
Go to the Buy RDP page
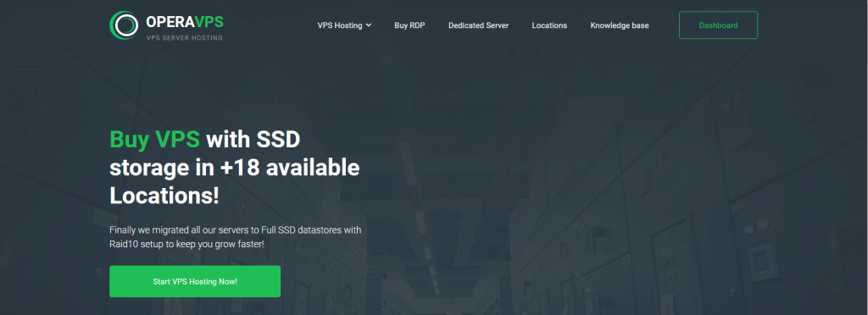tap(409, 25)
